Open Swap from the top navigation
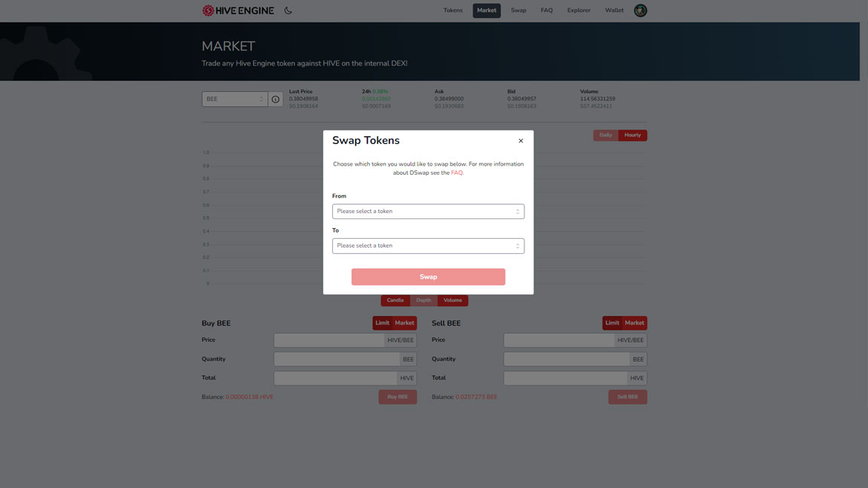Image resolution: width=868 pixels, height=488 pixels. click(518, 11)
